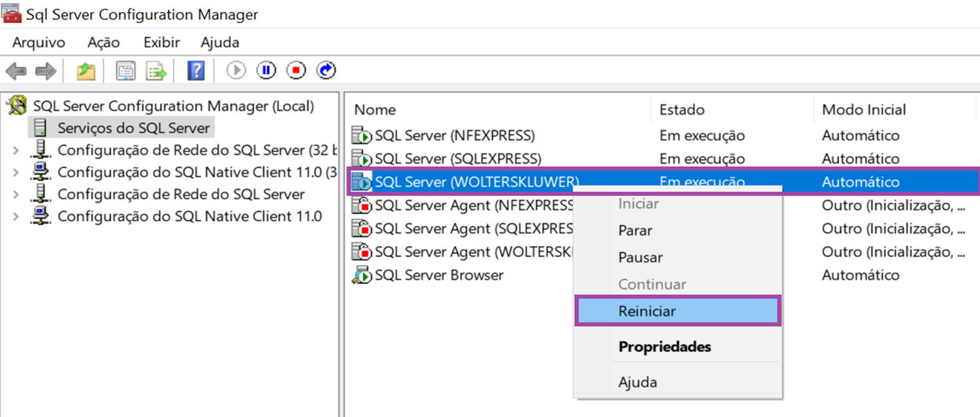Go forward using the toolbar Forward arrow
The image size is (980, 417).
46,70
